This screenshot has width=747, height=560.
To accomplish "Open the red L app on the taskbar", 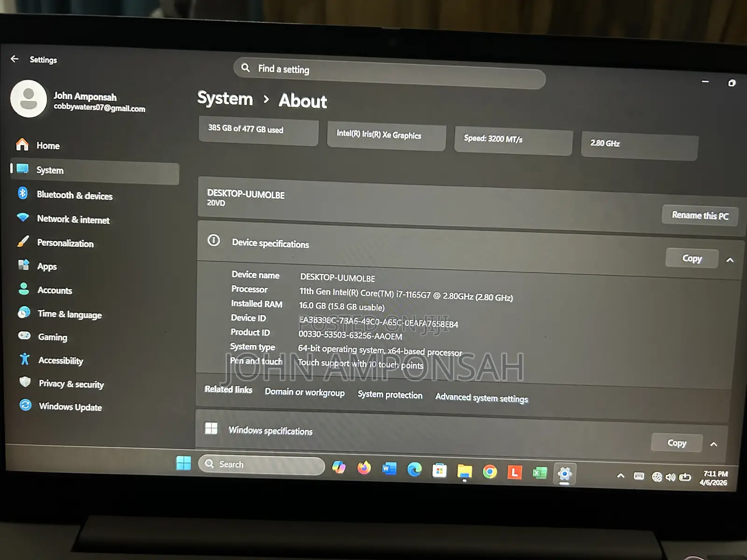I will coord(514,473).
